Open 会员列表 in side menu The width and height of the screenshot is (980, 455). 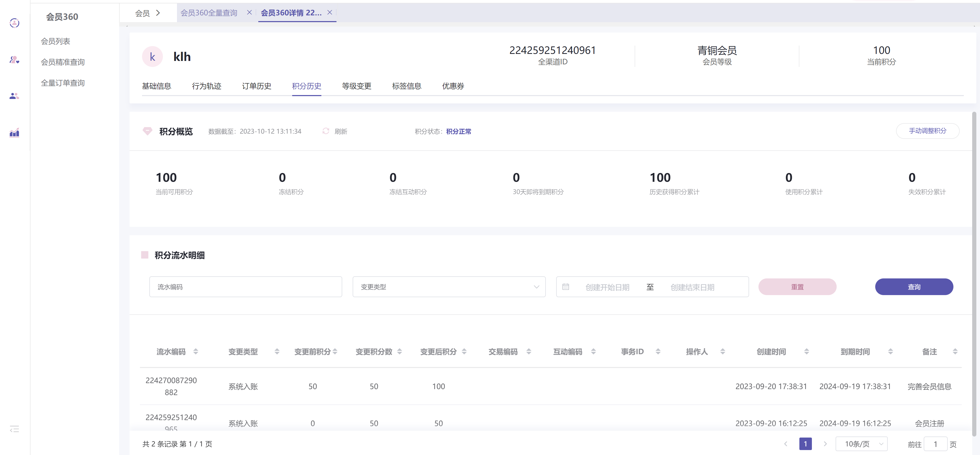tap(56, 41)
